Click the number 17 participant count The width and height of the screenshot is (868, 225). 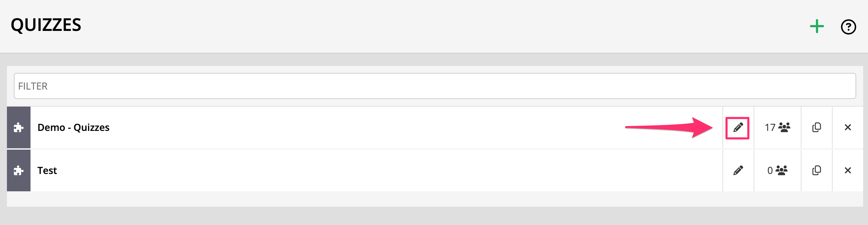[x=770, y=128]
